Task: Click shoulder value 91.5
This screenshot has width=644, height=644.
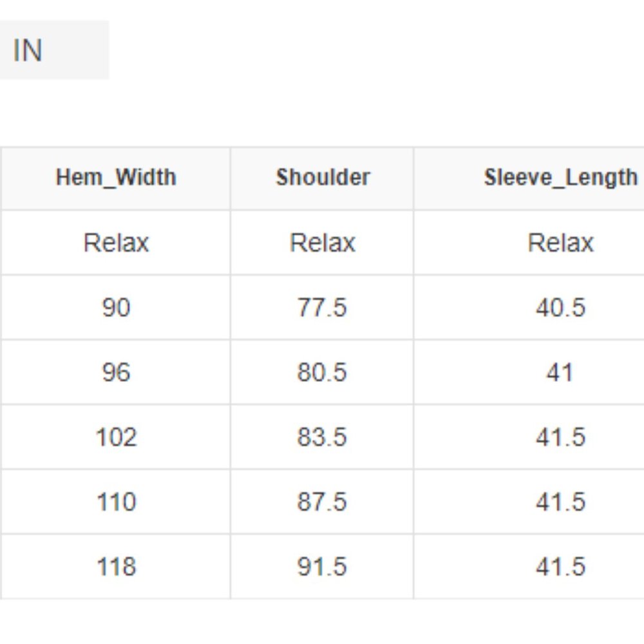Action: [322, 566]
